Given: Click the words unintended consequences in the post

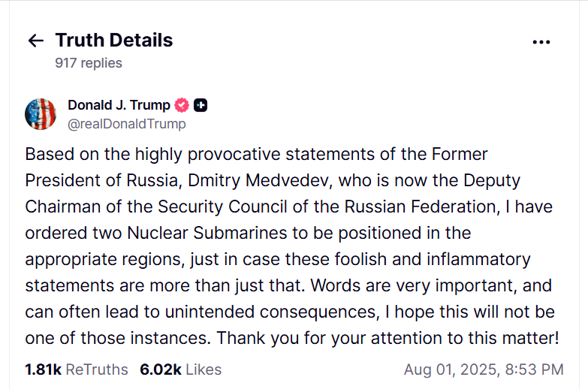Looking at the screenshot, I should [x=270, y=312].
